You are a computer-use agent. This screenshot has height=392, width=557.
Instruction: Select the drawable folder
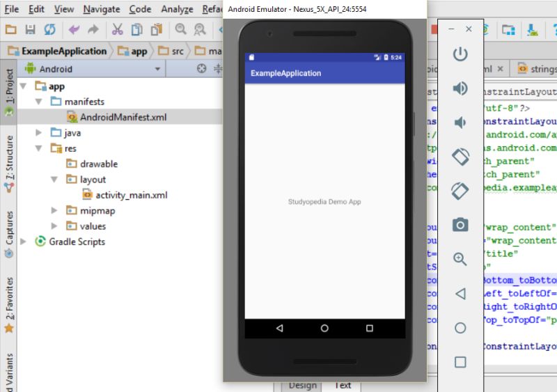click(92, 164)
